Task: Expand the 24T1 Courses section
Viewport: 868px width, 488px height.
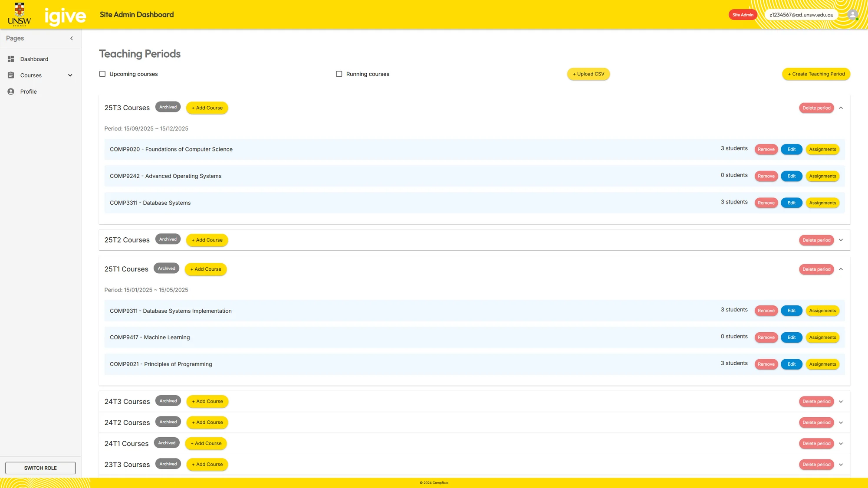Action: (841, 443)
